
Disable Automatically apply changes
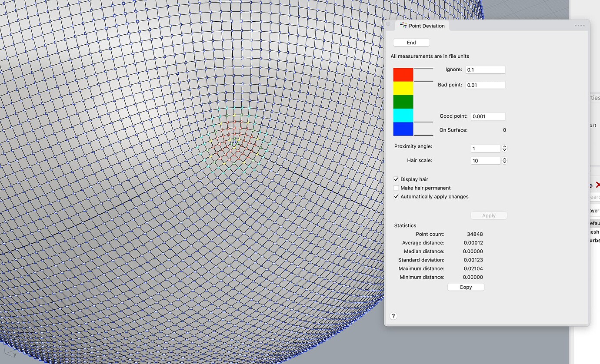tap(396, 196)
